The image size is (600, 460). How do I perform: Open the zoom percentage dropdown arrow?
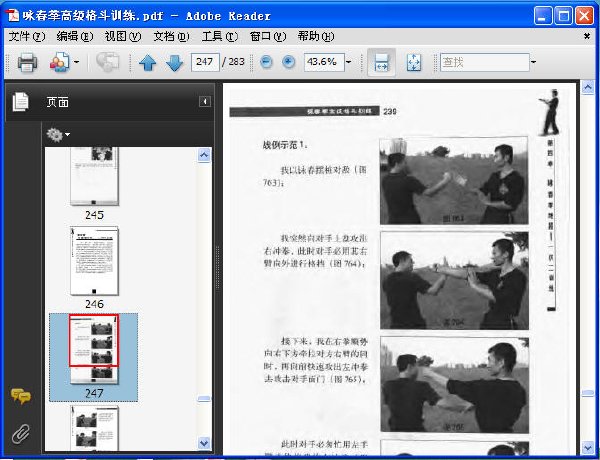click(348, 62)
